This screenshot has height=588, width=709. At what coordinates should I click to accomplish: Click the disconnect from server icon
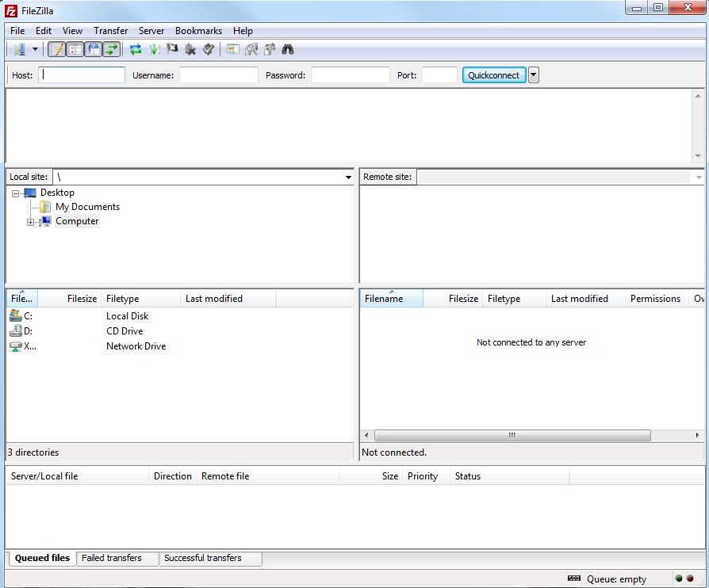190,49
